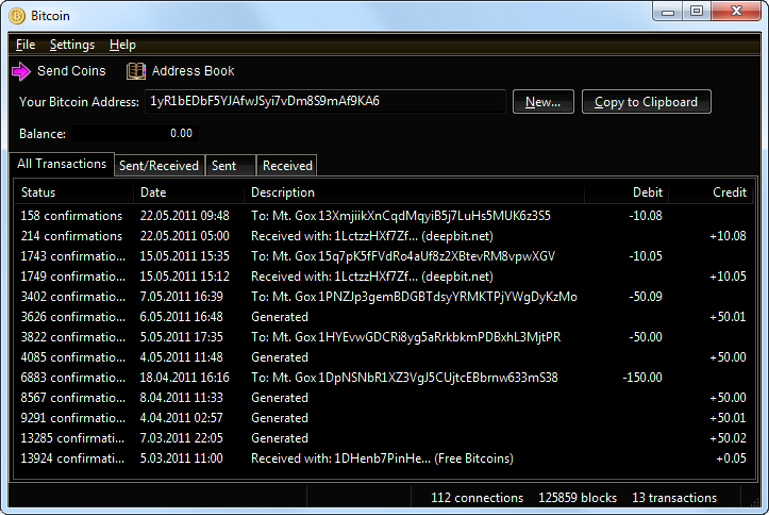Click the Address Book book icon
769x515 pixels.
click(136, 71)
